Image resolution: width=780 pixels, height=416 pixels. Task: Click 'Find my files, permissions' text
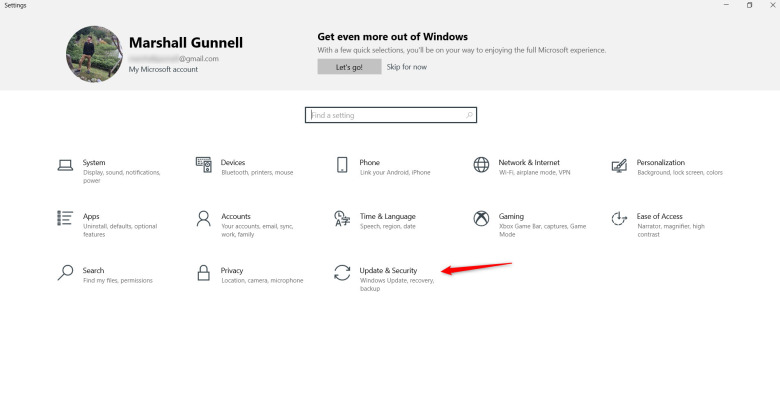pos(118,281)
